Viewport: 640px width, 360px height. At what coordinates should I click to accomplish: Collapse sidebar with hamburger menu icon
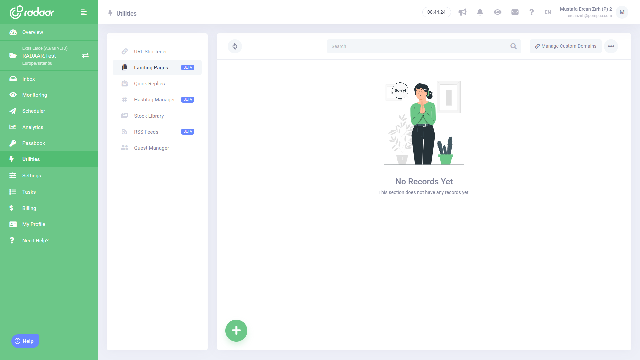(84, 12)
